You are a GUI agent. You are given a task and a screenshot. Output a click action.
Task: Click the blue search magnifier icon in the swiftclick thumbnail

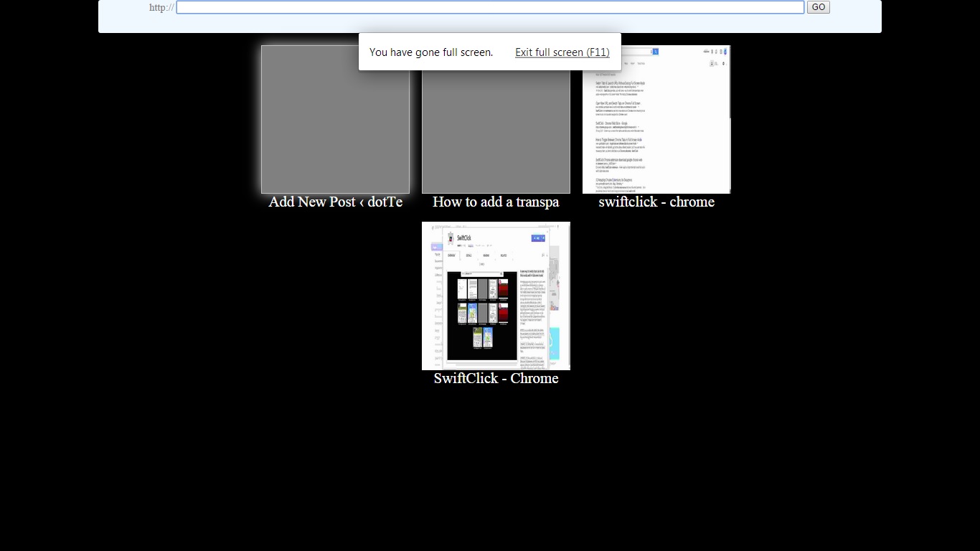[655, 51]
